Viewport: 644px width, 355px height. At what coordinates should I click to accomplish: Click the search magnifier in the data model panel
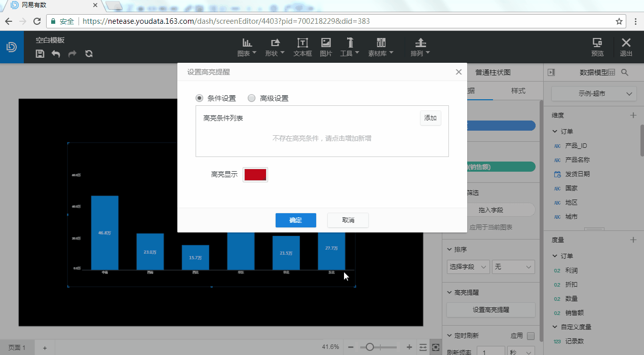pos(625,72)
